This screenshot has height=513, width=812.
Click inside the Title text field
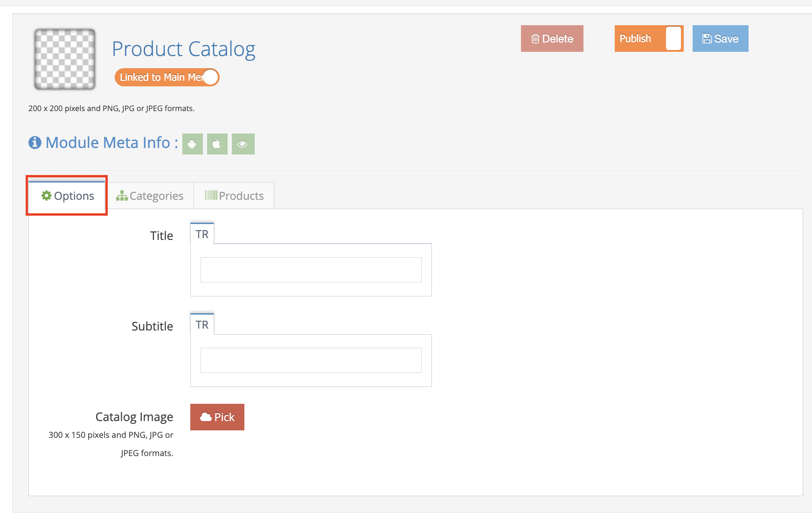pyautogui.click(x=310, y=270)
